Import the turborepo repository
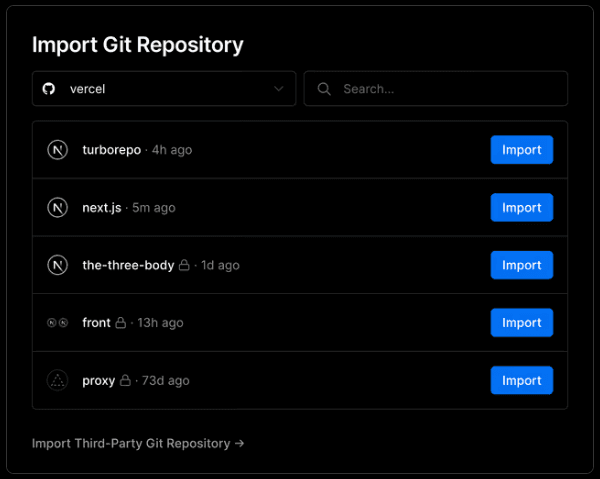600x479 pixels. point(521,150)
